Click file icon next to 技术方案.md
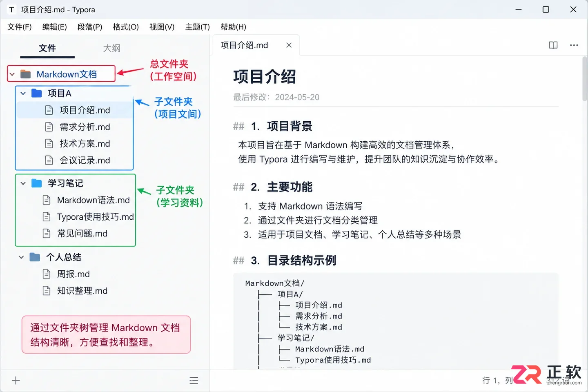 (x=49, y=144)
